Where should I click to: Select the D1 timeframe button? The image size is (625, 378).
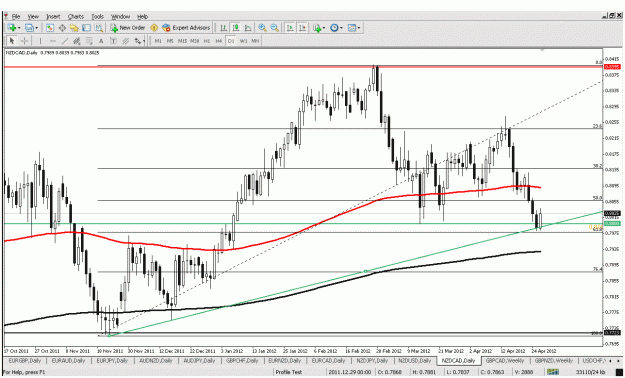coord(231,41)
